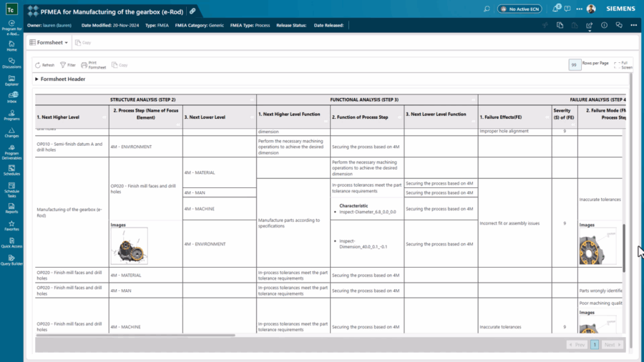
Task: Open the Filter tool
Action: click(68, 65)
